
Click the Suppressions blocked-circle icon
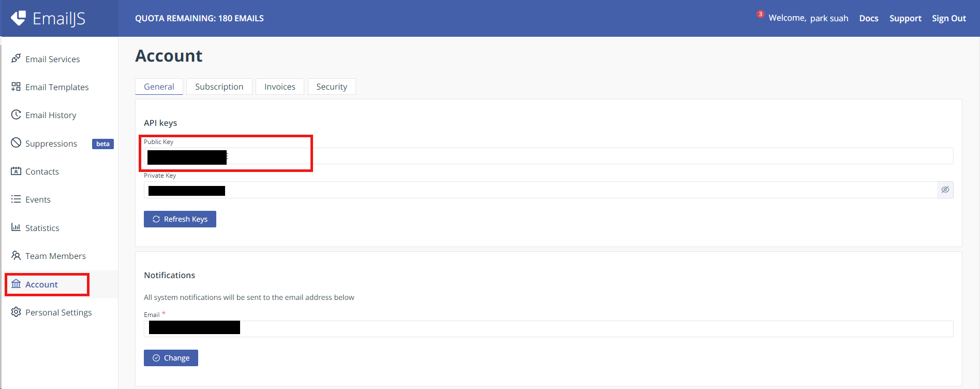click(16, 142)
